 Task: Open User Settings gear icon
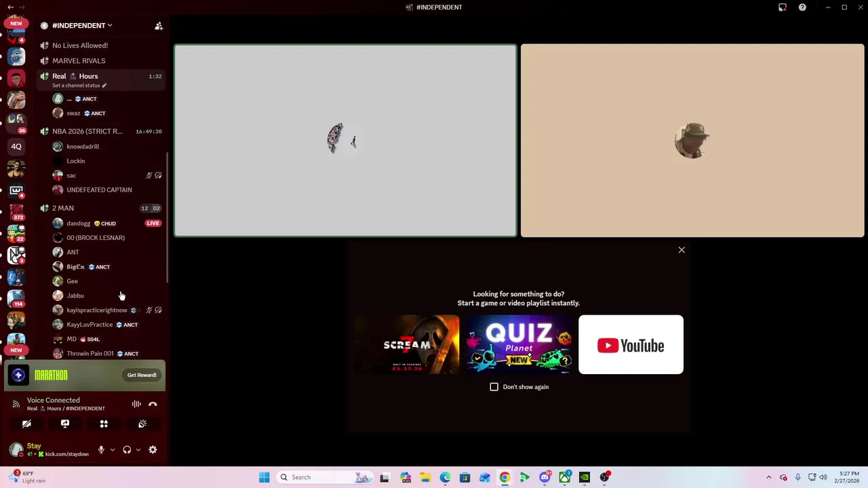[x=153, y=449]
